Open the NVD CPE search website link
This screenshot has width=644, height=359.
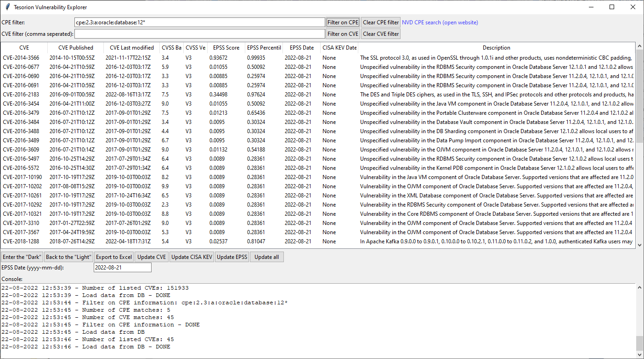point(440,22)
